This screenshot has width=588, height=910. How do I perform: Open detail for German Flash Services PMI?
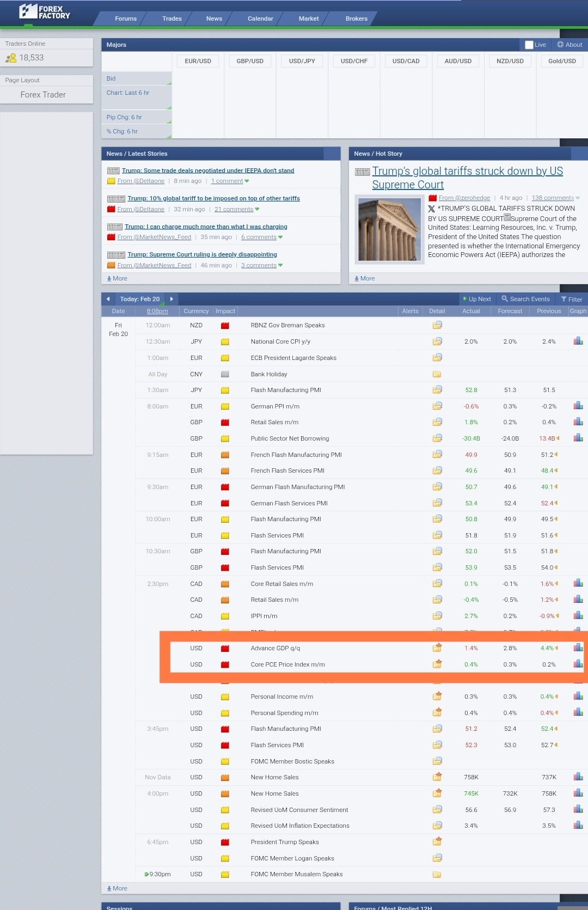(x=437, y=503)
